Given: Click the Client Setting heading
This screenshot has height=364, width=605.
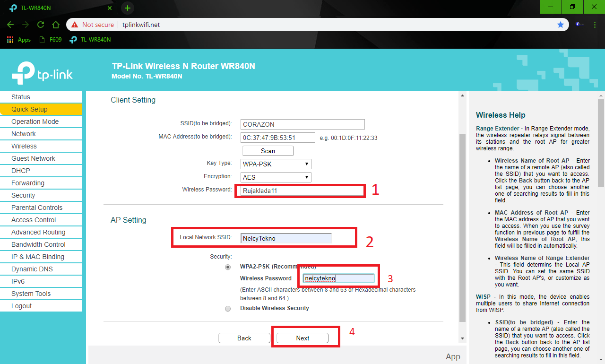Looking at the screenshot, I should pos(133,100).
